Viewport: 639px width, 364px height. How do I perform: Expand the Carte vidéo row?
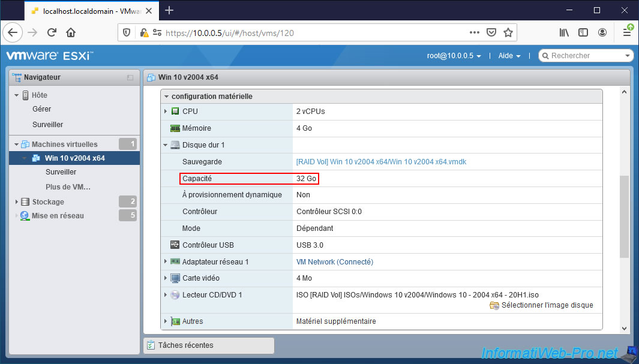(166, 278)
